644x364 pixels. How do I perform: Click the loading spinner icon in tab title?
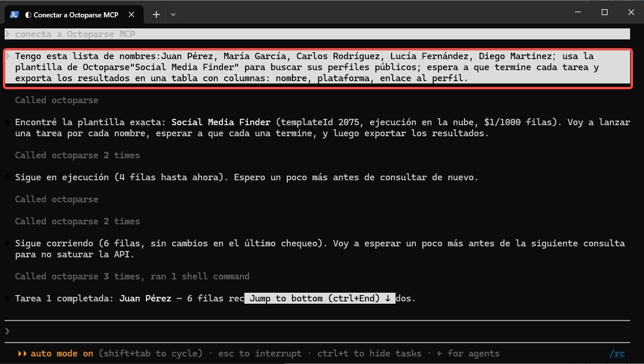tap(28, 15)
